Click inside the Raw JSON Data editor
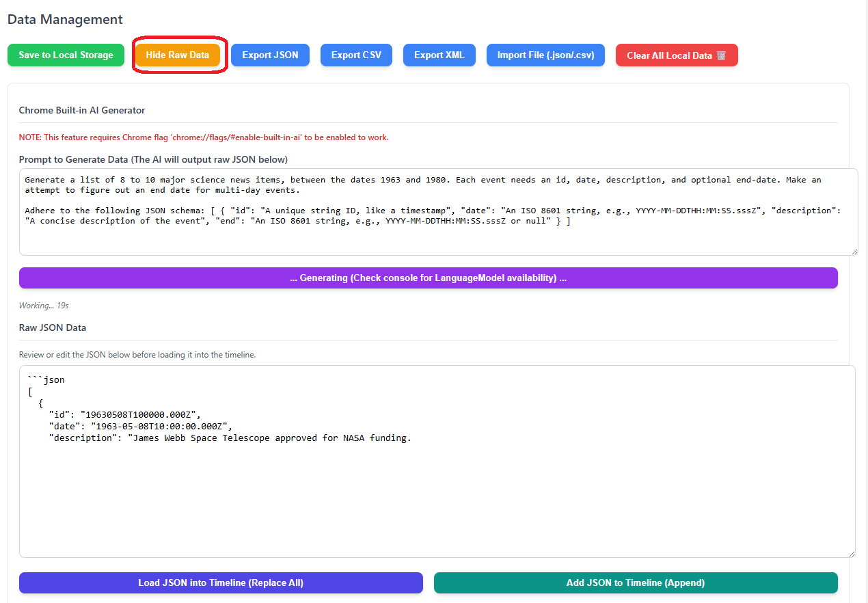The width and height of the screenshot is (868, 603). [x=437, y=461]
